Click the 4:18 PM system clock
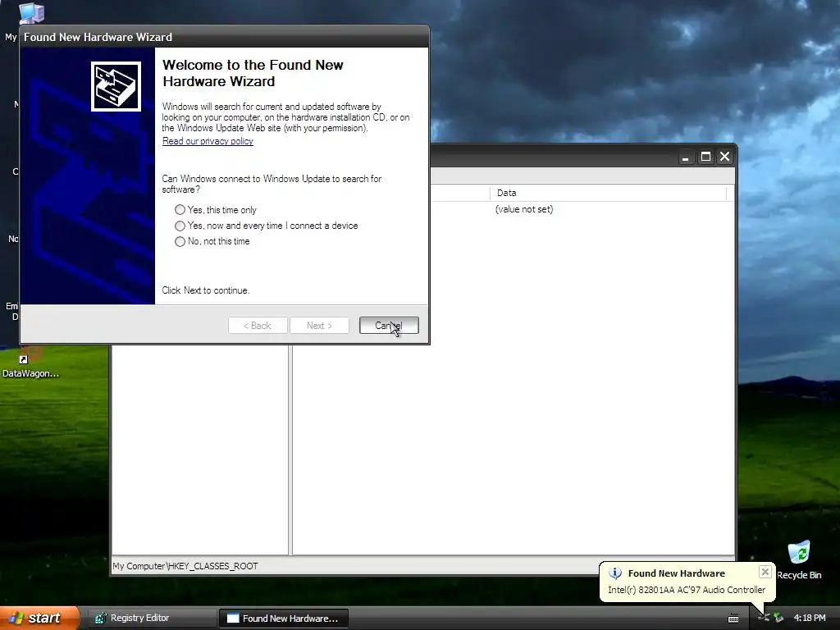The width and height of the screenshot is (840, 630). click(810, 618)
